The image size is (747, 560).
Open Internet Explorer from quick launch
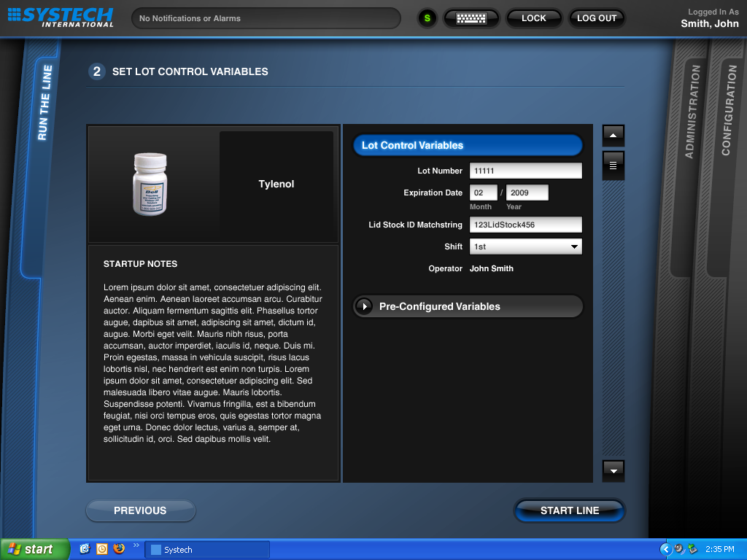point(85,549)
